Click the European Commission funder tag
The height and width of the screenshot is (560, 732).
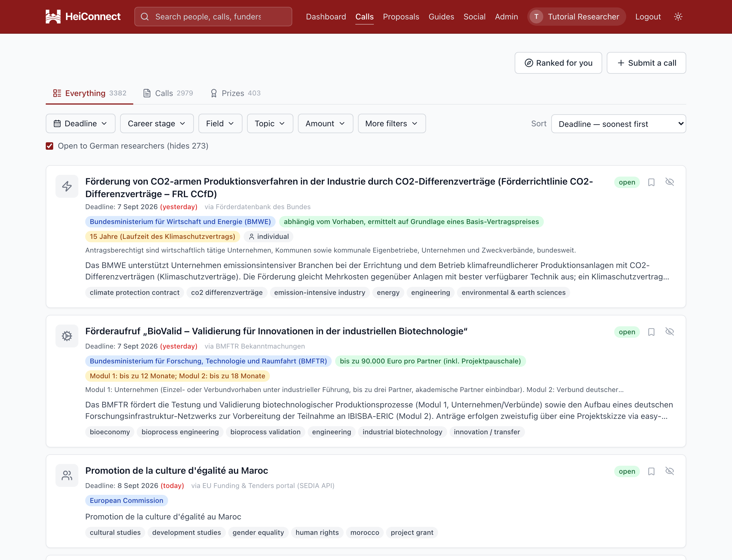point(126,501)
